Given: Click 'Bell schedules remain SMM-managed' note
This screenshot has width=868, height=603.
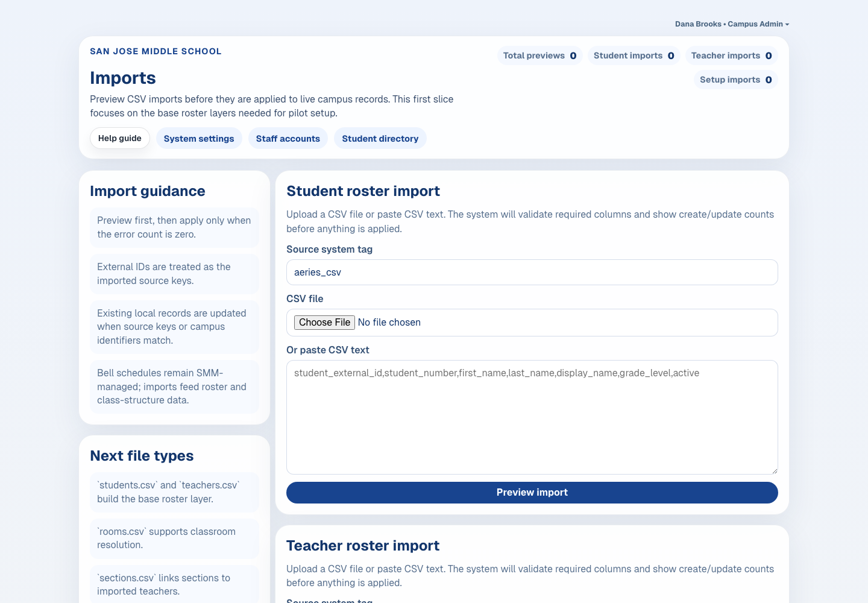Looking at the screenshot, I should pyautogui.click(x=175, y=387).
